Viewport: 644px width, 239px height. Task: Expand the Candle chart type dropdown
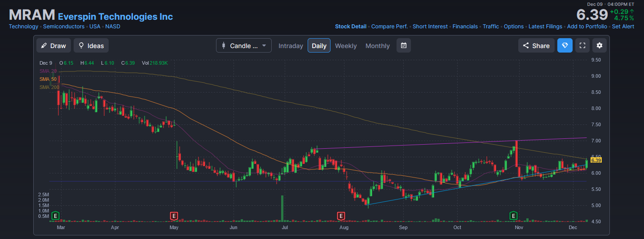pos(244,45)
